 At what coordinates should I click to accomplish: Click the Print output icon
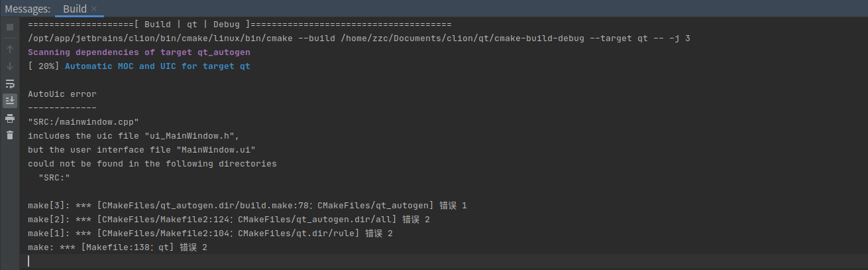pos(10,118)
